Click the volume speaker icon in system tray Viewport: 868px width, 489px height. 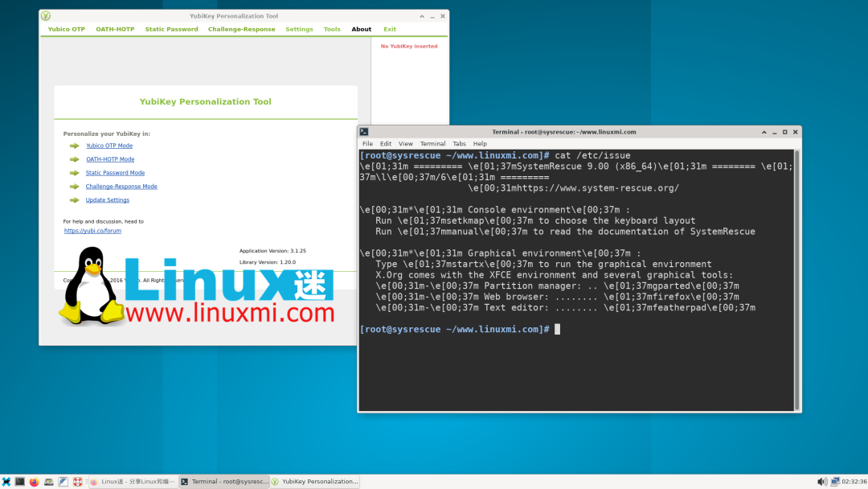click(x=821, y=481)
